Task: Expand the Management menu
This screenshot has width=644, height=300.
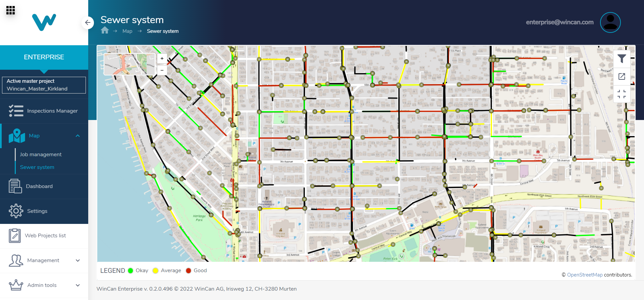Action: tap(78, 260)
